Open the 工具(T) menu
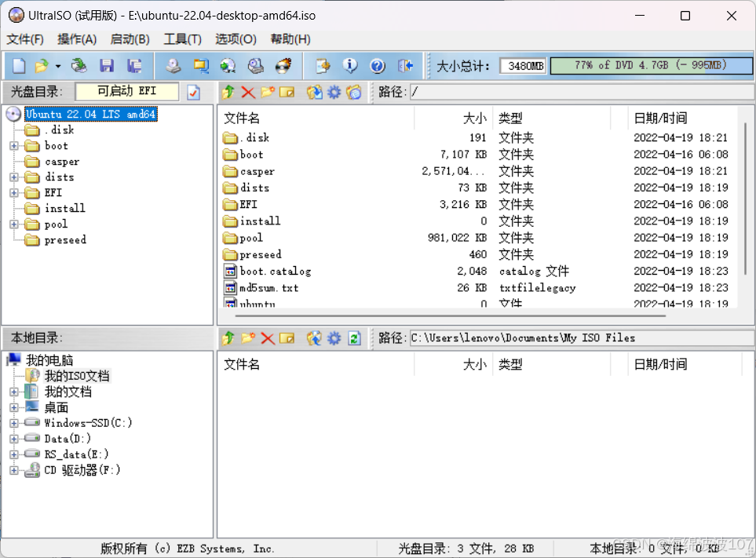Image resolution: width=756 pixels, height=558 pixels. [x=182, y=39]
